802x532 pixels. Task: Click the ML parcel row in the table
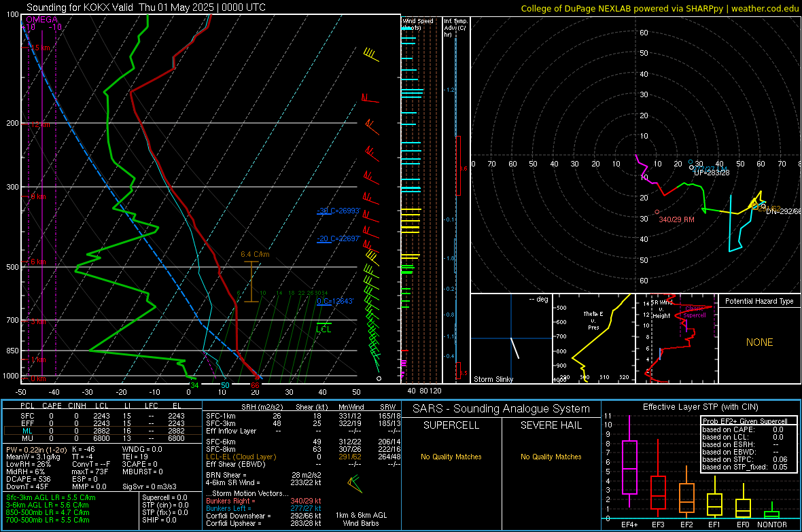coord(103,431)
